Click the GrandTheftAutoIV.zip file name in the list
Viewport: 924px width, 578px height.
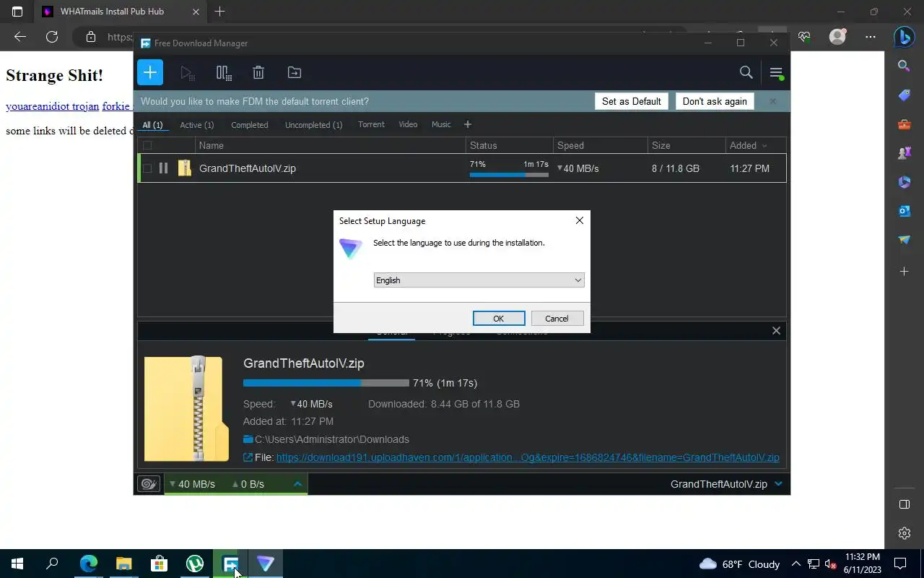pos(248,168)
